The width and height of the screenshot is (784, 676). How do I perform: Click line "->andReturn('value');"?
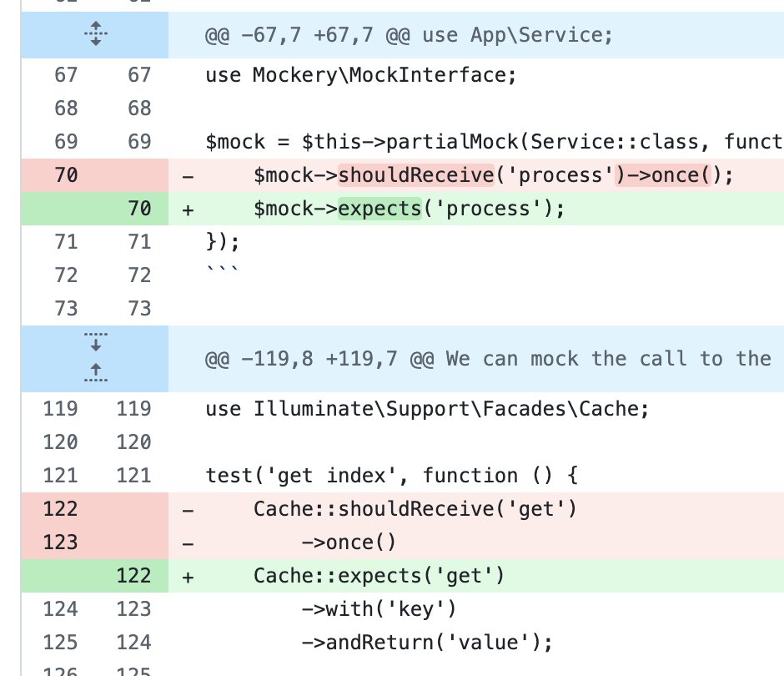coord(427,643)
